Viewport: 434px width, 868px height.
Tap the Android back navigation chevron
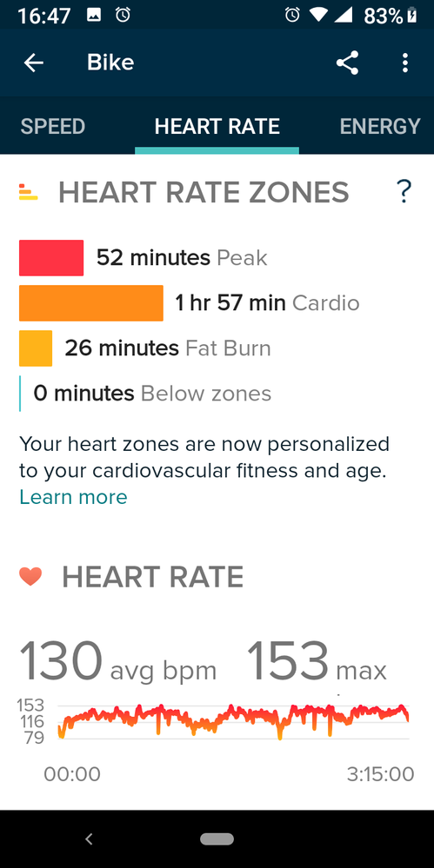89,839
